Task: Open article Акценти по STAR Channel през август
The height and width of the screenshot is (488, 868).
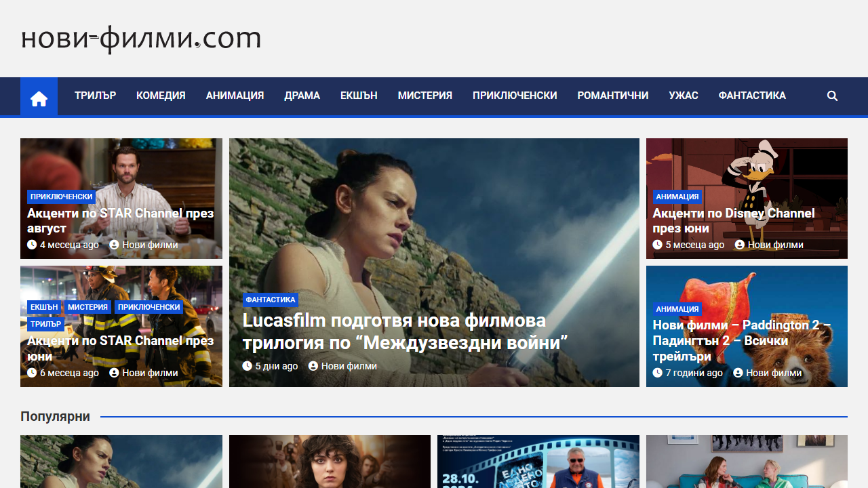Action: [x=121, y=220]
